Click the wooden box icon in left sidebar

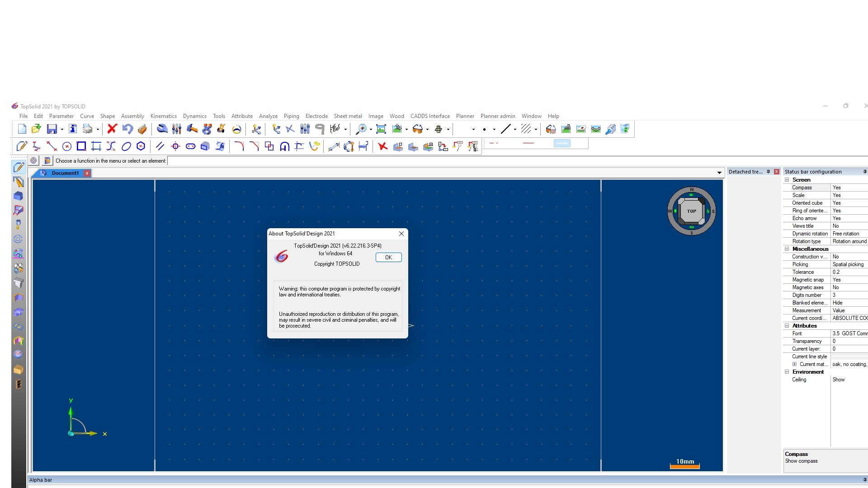point(18,370)
